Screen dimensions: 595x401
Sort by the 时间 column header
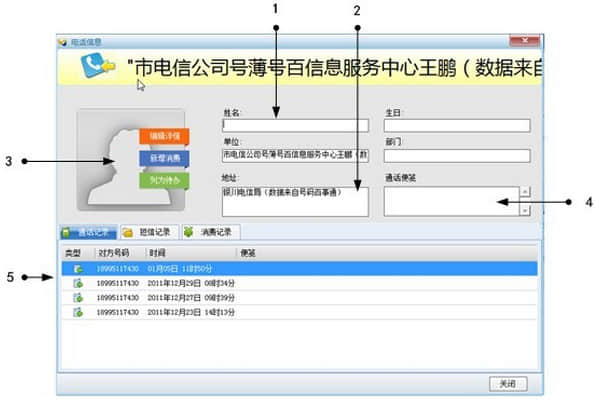pyautogui.click(x=191, y=253)
